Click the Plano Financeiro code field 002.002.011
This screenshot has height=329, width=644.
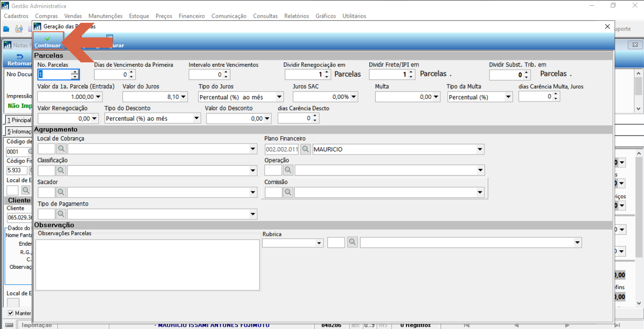point(282,150)
